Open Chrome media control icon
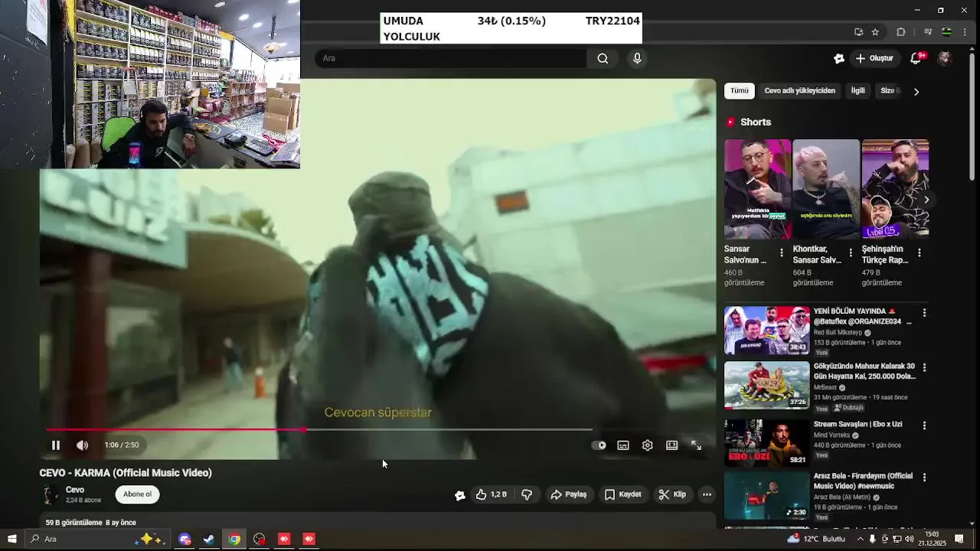This screenshot has width=980, height=551. [927, 32]
